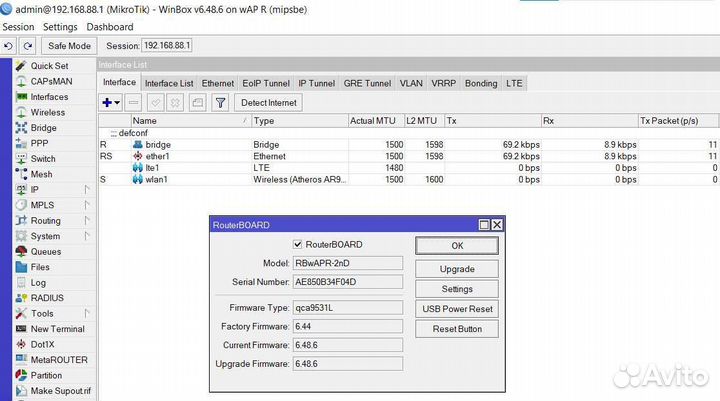Click Settings button in RouterBOARD dialog
The width and height of the screenshot is (720, 401).
pos(457,289)
